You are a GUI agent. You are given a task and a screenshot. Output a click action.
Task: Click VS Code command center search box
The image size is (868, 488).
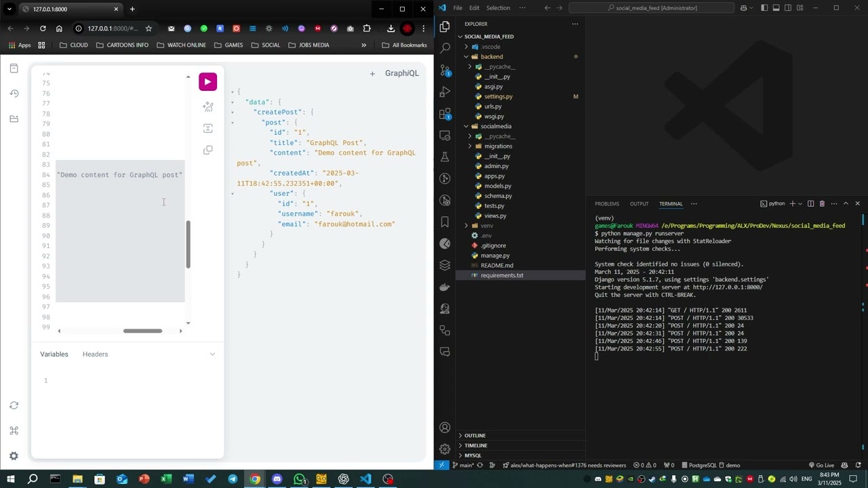651,8
